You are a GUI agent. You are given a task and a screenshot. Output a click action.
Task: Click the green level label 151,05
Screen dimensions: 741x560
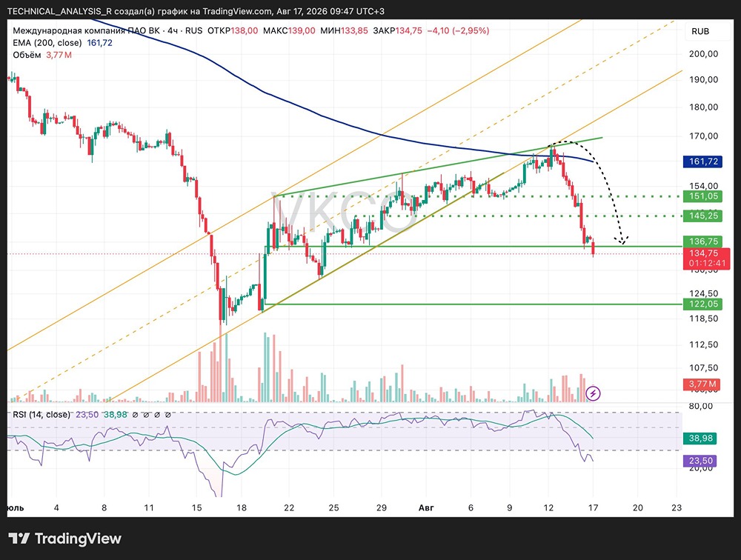coord(702,196)
